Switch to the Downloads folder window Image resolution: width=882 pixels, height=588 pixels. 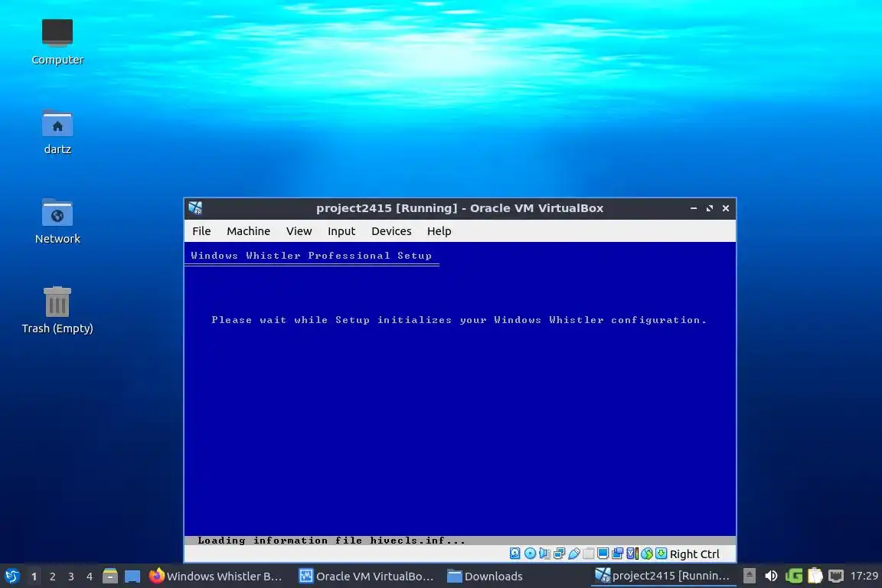485,577
